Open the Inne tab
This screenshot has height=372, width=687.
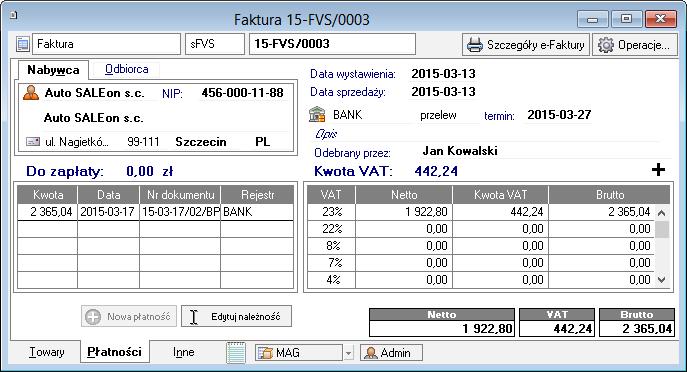click(184, 352)
